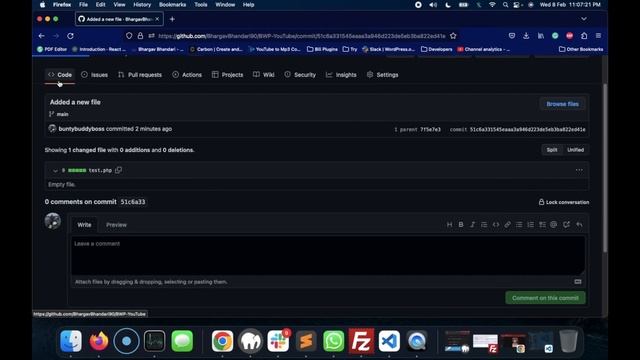
Task: Open the Firefox library icon
Action: [541, 36]
